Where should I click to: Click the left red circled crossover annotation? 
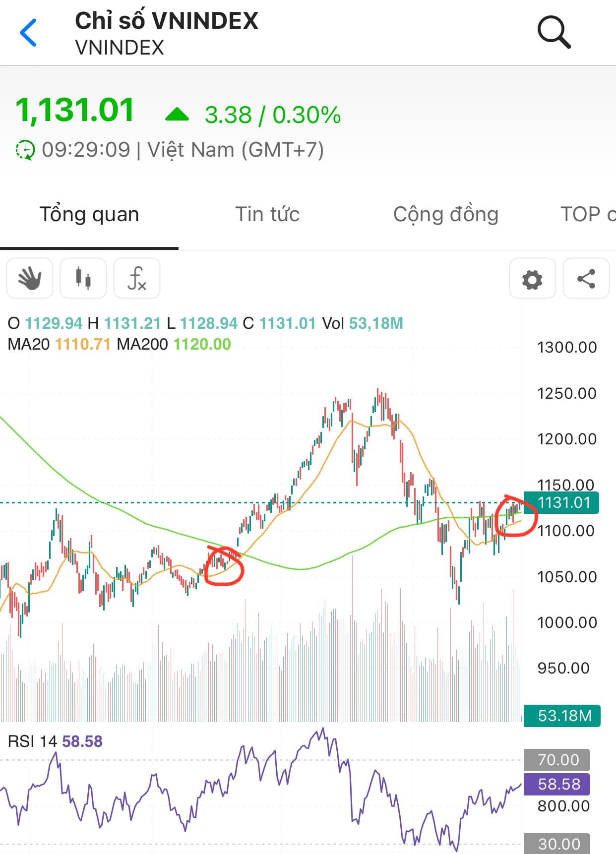tap(224, 566)
